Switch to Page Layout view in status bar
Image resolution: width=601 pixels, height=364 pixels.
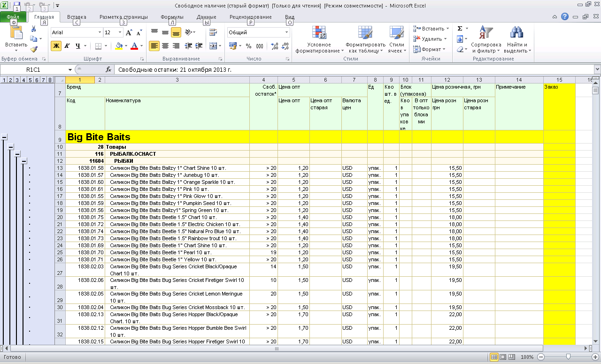(503, 357)
